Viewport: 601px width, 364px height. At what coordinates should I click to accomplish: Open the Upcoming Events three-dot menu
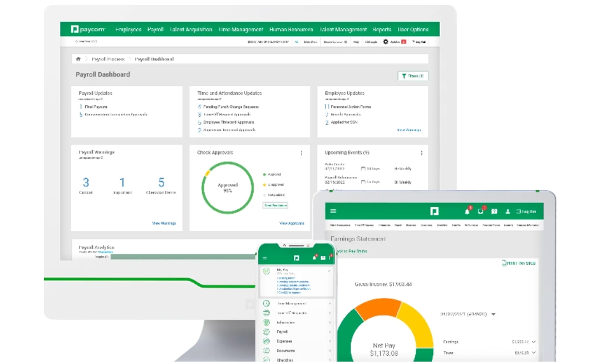(x=421, y=153)
